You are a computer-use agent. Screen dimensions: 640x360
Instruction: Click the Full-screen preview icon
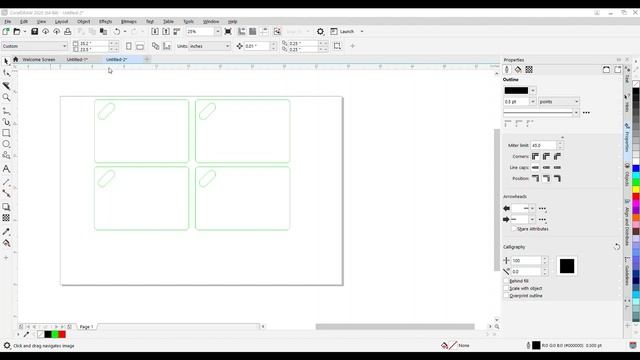[228, 31]
